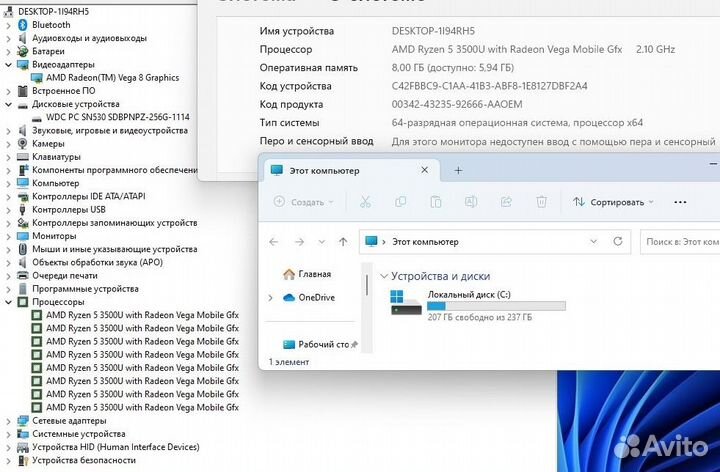The height and width of the screenshot is (472, 720).
Task: Select Программные устройства
Action: click(x=85, y=289)
